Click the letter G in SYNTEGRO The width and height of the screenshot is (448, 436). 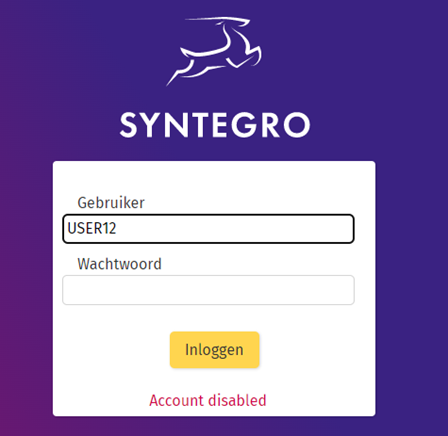(x=245, y=125)
